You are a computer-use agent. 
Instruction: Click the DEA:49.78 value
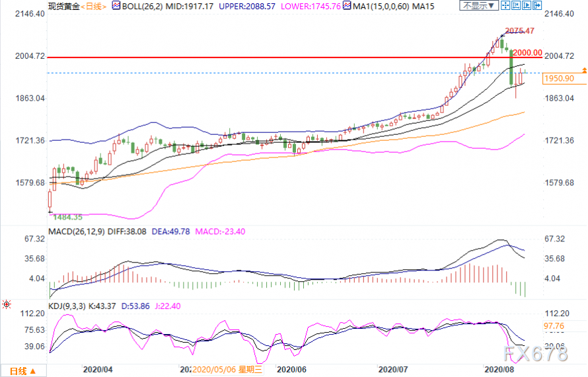point(170,231)
